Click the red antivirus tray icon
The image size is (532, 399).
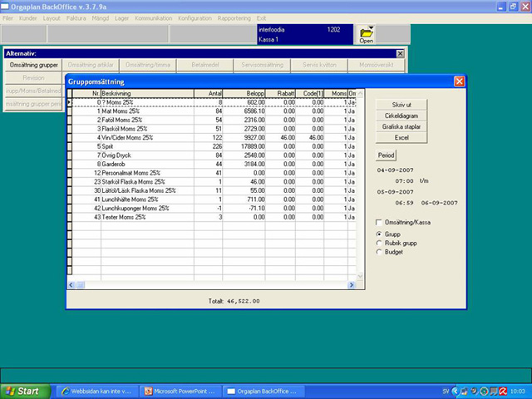pos(503,392)
